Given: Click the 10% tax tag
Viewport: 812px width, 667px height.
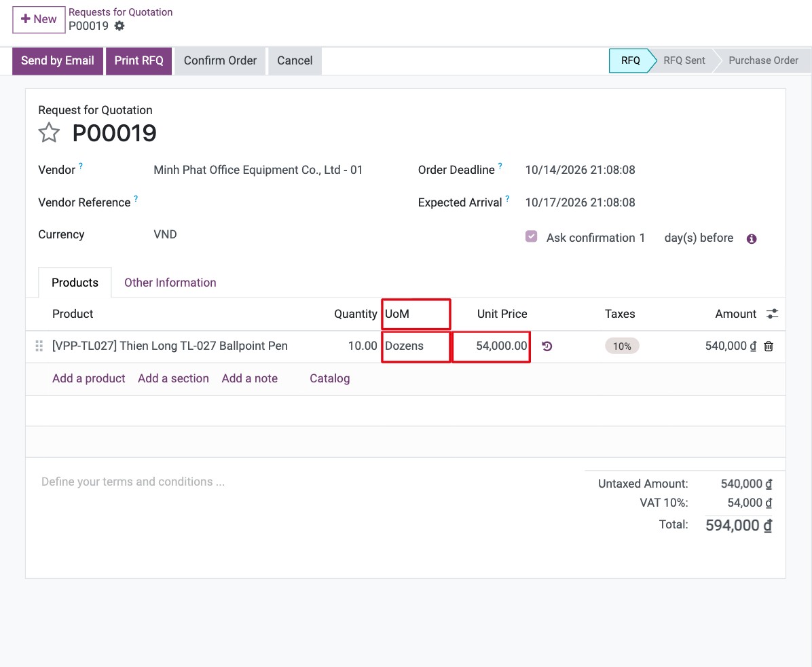Looking at the screenshot, I should pos(622,346).
